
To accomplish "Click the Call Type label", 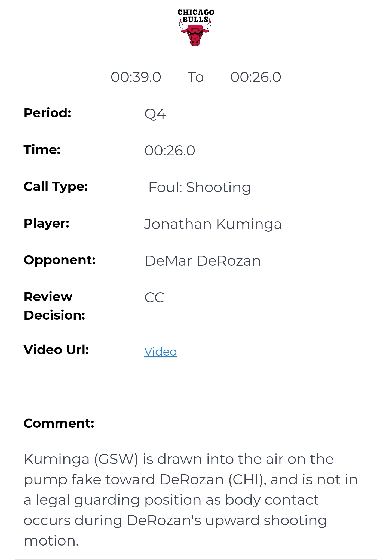I will (x=56, y=186).
